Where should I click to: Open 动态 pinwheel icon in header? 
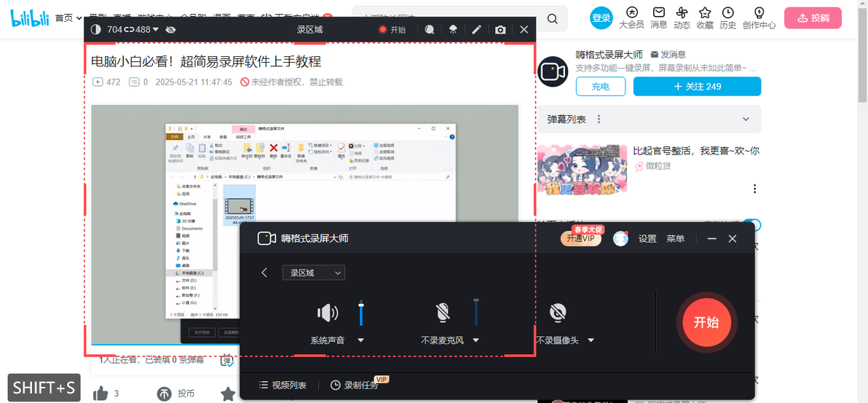[x=682, y=18]
